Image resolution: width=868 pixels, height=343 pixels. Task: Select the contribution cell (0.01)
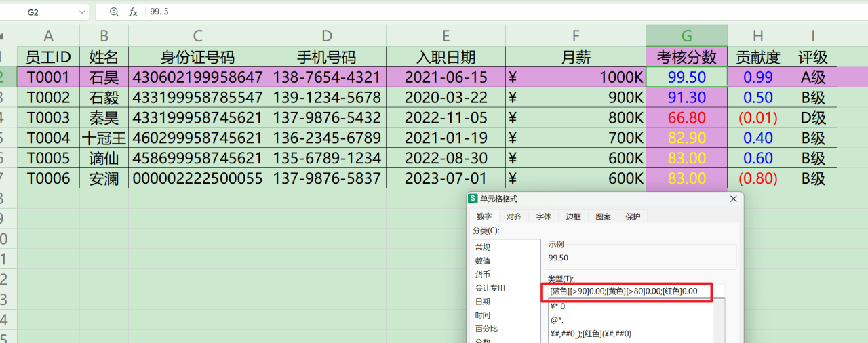point(758,117)
